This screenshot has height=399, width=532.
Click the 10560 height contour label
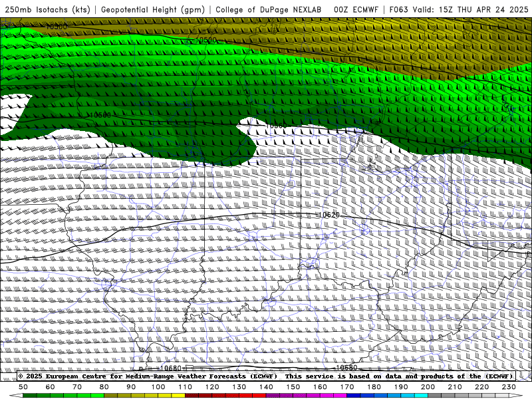coord(276,126)
